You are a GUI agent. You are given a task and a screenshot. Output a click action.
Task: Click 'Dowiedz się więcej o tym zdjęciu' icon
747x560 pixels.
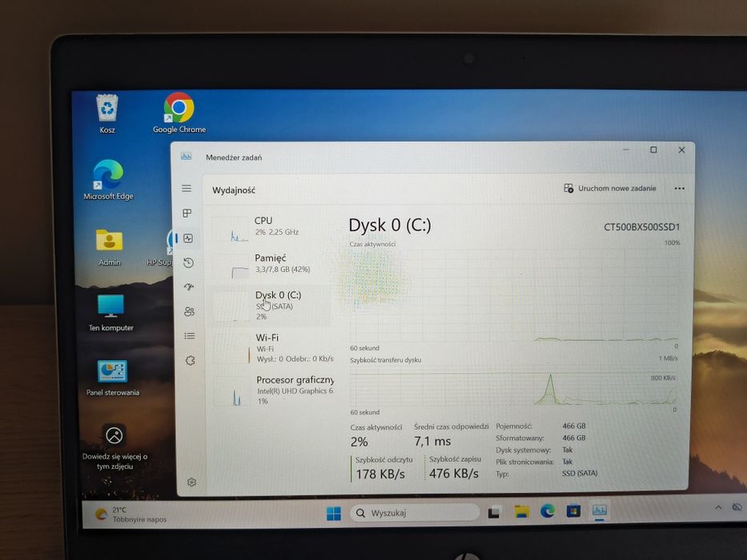tap(114, 446)
